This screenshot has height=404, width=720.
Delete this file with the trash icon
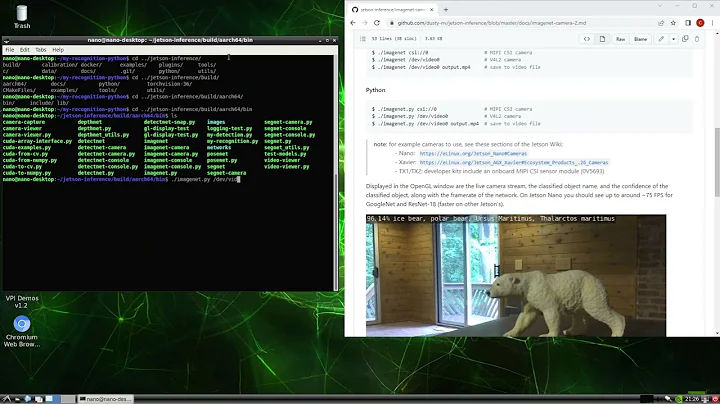click(x=697, y=39)
